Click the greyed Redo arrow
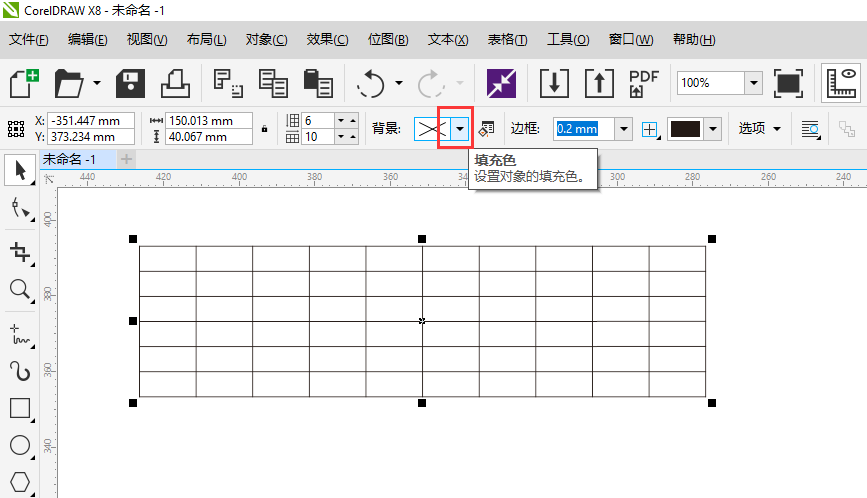 coord(431,83)
